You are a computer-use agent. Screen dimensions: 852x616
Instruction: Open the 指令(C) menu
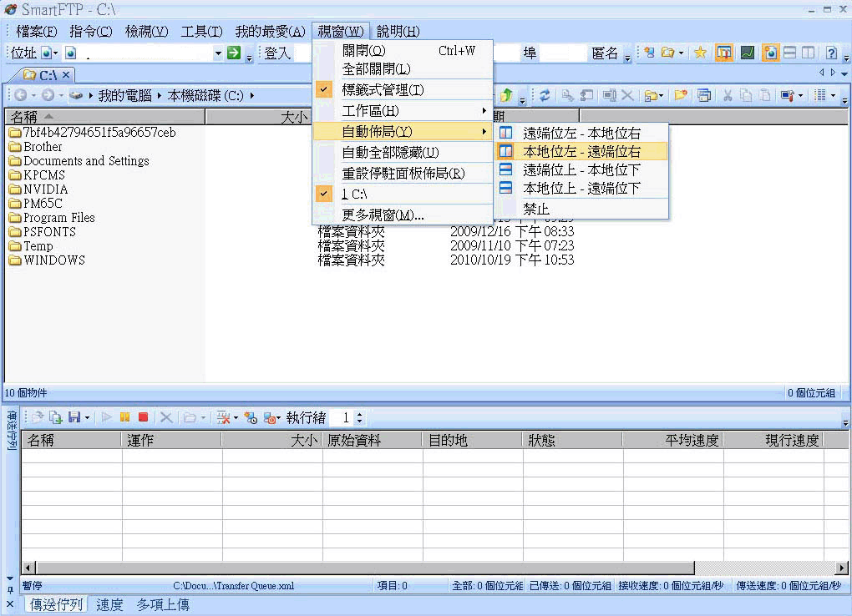tap(91, 32)
